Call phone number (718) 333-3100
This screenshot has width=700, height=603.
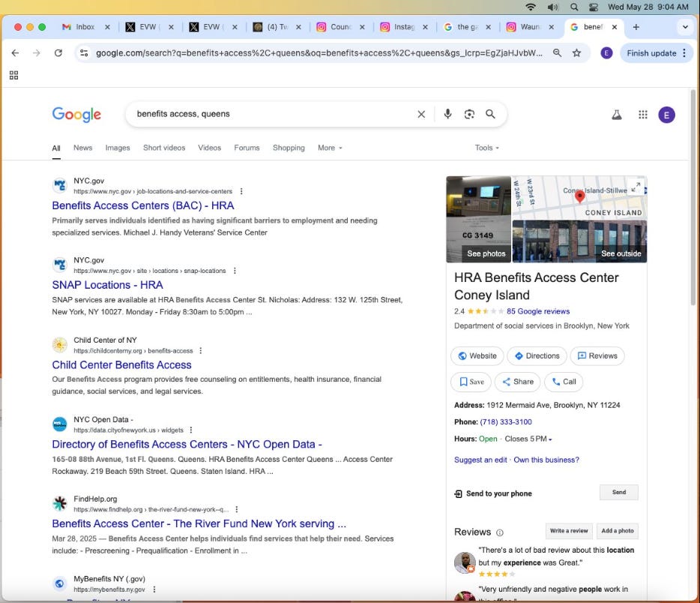506,422
